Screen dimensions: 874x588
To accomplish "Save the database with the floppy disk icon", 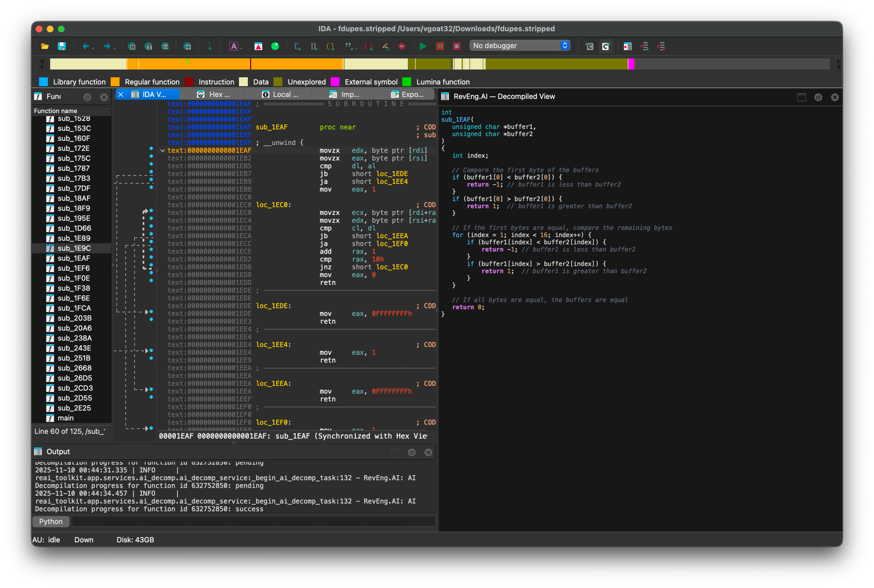I will click(x=62, y=46).
